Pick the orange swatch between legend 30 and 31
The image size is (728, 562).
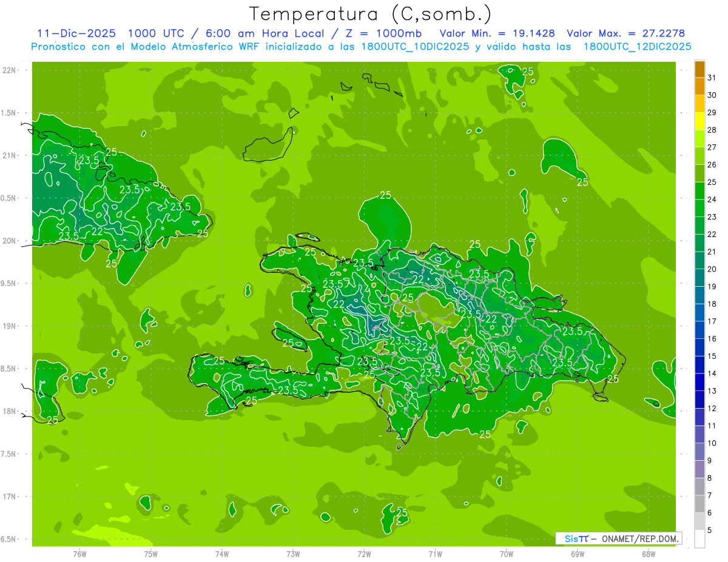point(699,86)
